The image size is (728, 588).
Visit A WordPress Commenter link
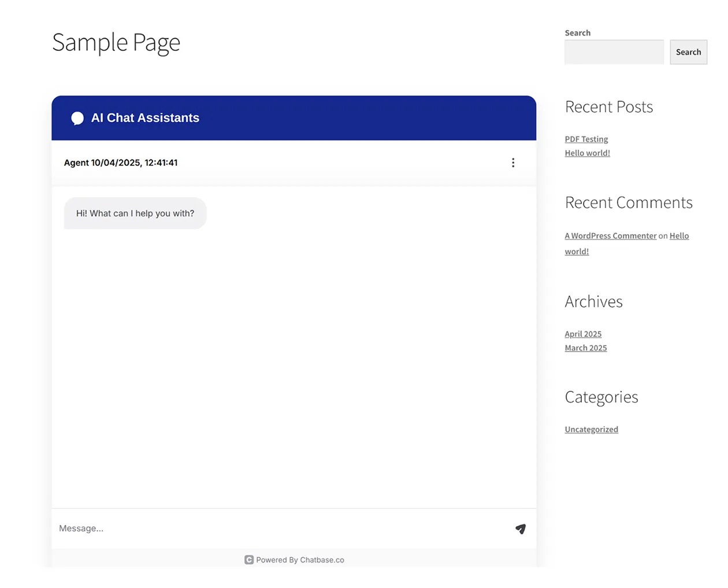click(x=611, y=236)
